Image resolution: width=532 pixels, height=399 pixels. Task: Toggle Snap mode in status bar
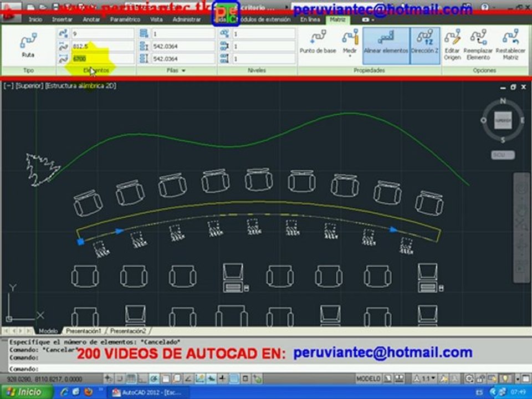pos(120,378)
